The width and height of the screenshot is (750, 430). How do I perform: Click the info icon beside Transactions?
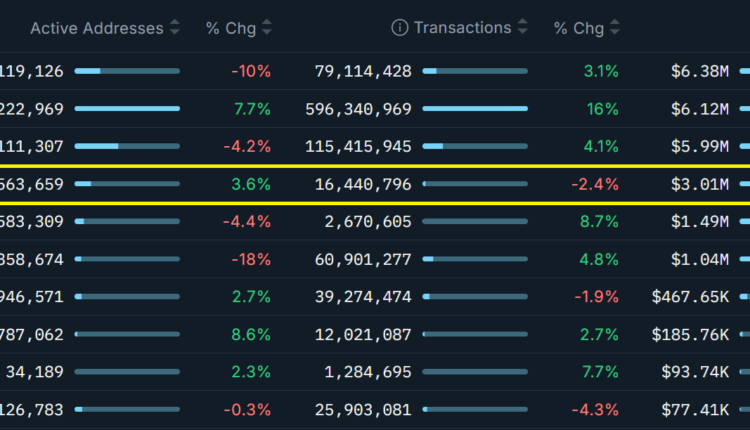(x=400, y=28)
